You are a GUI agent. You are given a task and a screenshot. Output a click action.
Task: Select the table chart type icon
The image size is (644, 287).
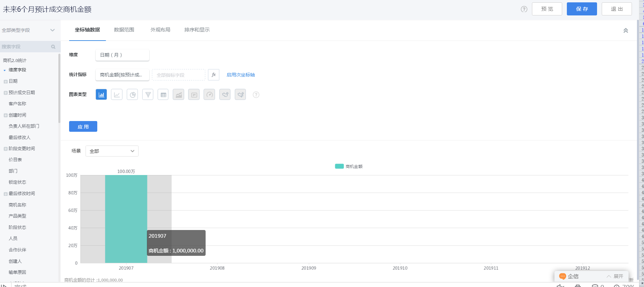pyautogui.click(x=163, y=95)
